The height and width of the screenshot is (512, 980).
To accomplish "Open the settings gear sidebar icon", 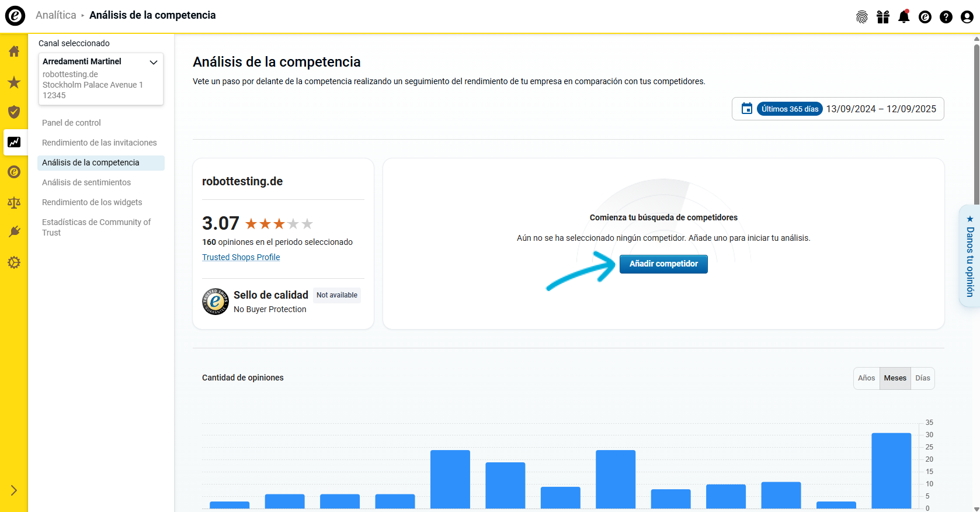I will [x=14, y=262].
